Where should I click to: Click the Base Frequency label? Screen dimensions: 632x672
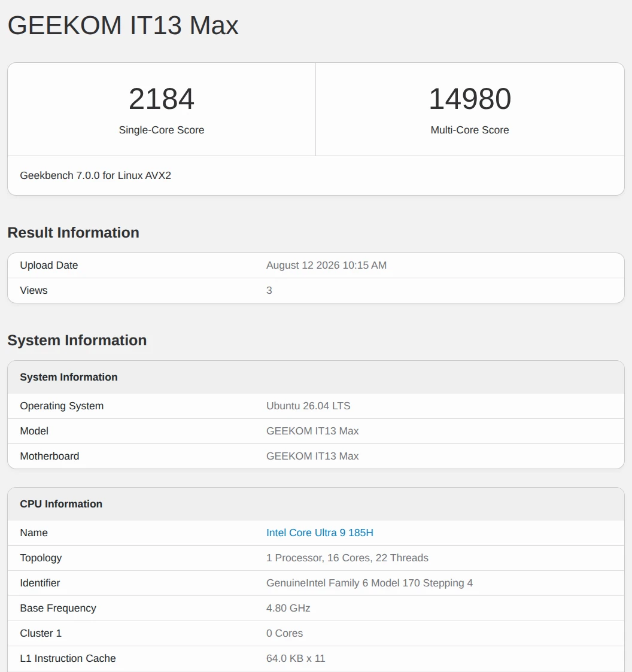coord(58,608)
